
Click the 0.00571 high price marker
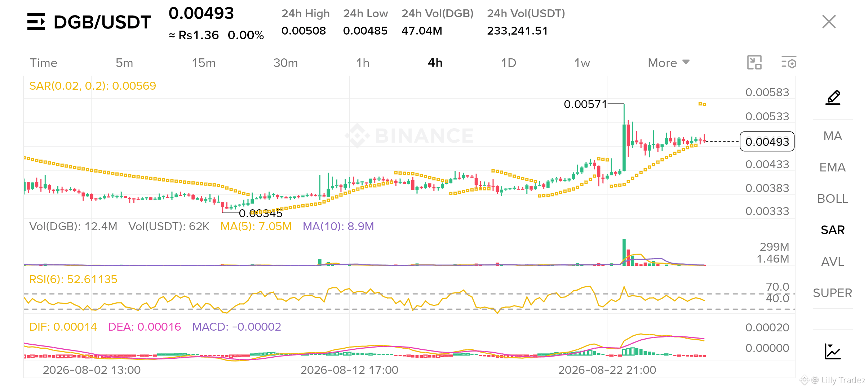coord(585,104)
